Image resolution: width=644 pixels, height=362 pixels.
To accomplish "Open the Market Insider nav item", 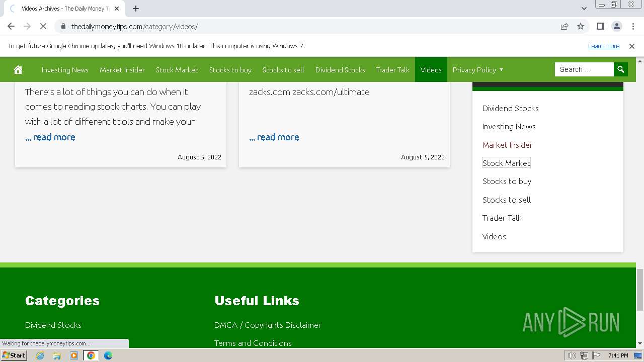I will click(122, 70).
